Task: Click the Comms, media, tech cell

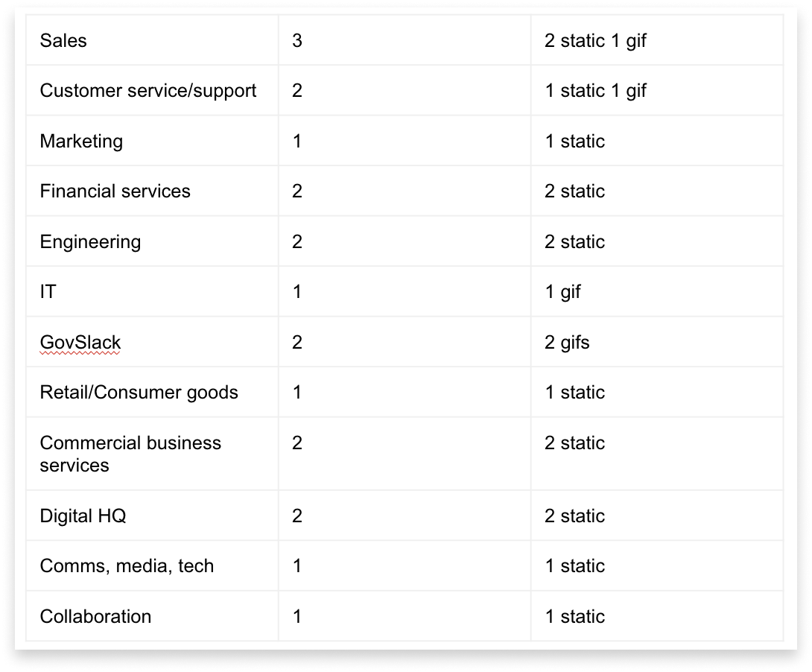Action: click(127, 566)
